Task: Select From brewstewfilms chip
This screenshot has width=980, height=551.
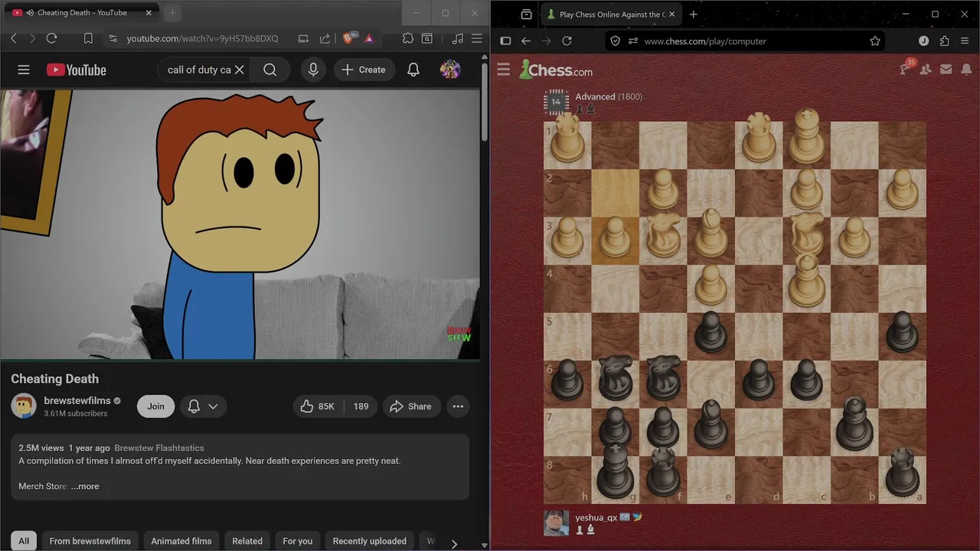Action: tap(90, 541)
